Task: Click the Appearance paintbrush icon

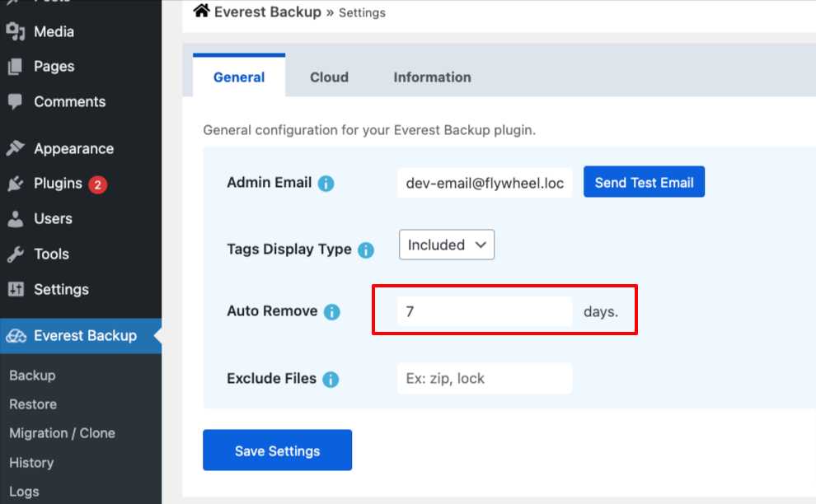Action: click(x=15, y=149)
